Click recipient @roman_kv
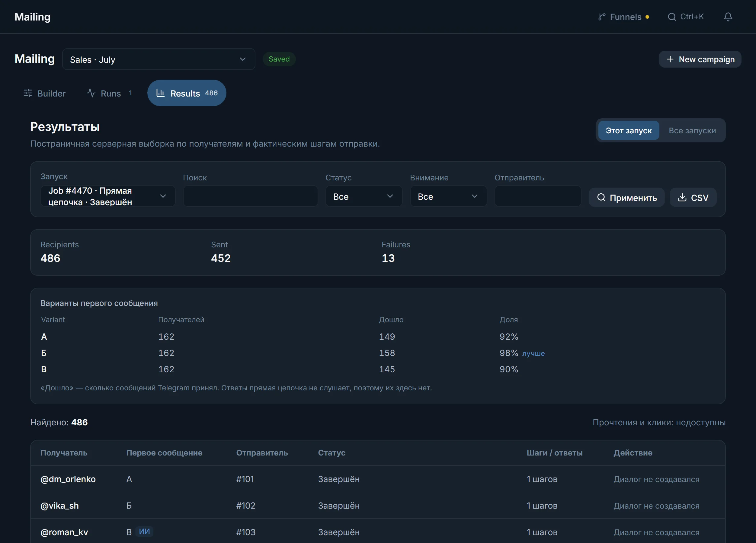This screenshot has width=756, height=543. 64,532
